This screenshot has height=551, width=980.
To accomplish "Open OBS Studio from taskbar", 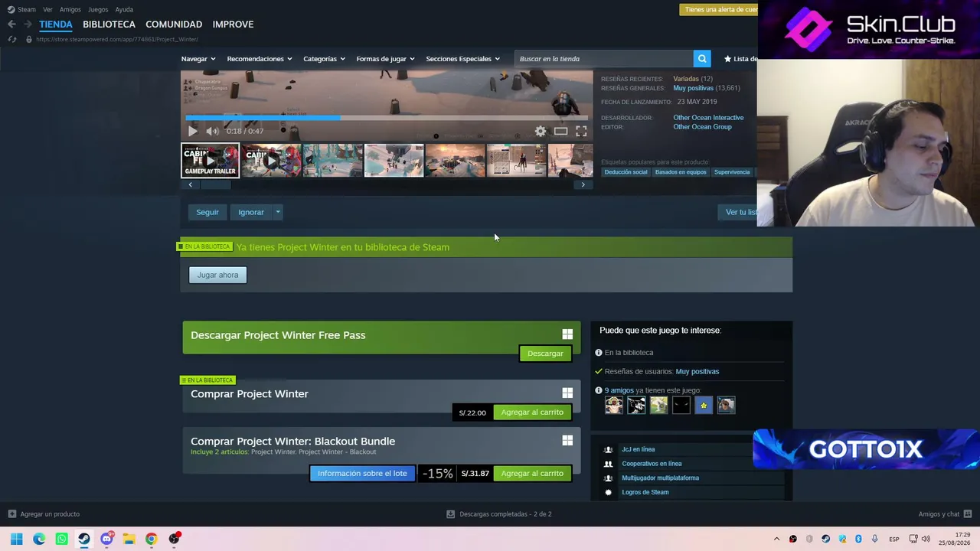I will tap(174, 539).
